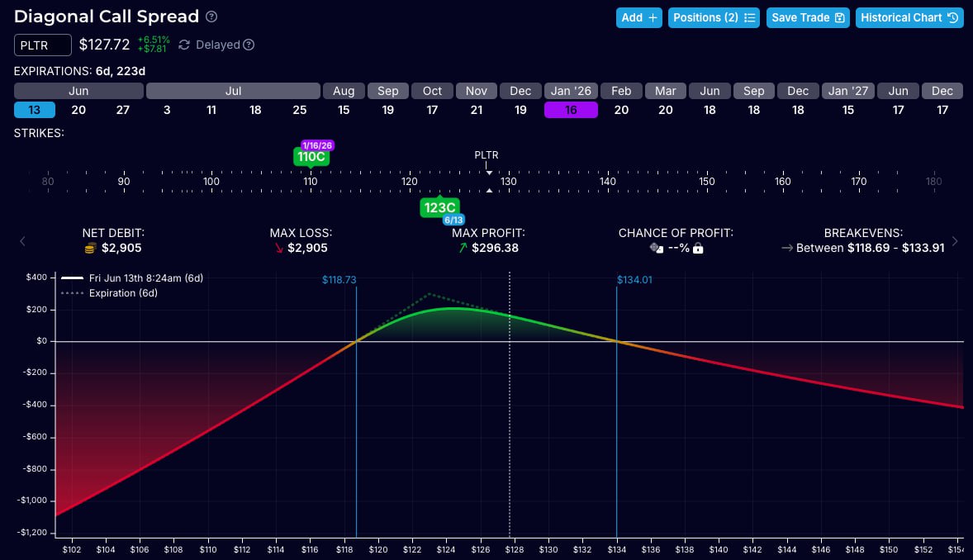The height and width of the screenshot is (560, 973).
Task: Select the Jan '26 16 expiration date
Action: click(x=571, y=110)
